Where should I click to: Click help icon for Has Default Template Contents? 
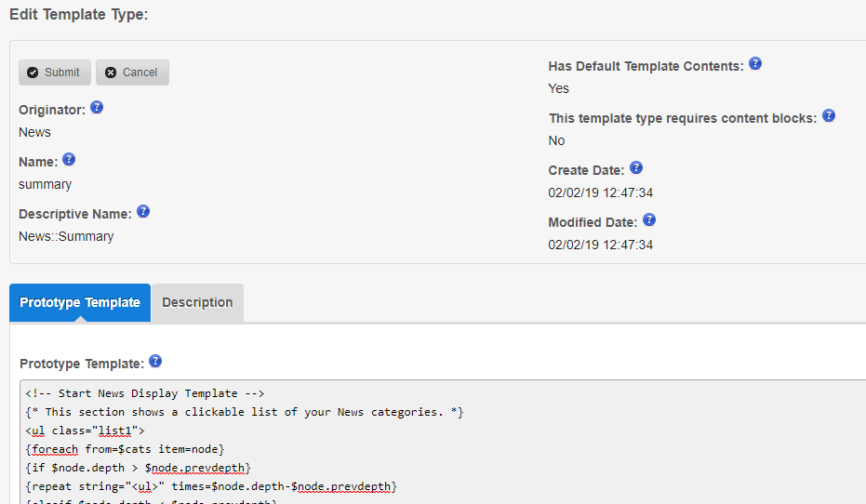coord(755,64)
